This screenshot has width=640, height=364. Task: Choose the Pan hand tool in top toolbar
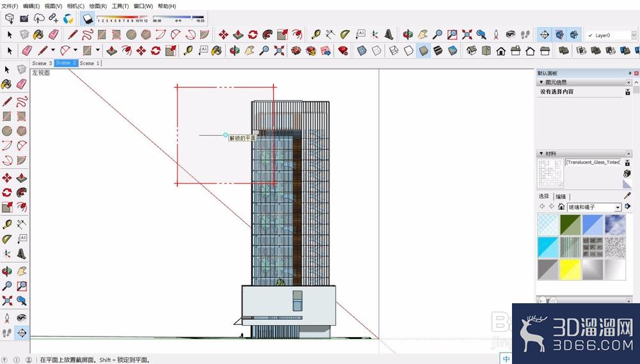click(x=422, y=35)
